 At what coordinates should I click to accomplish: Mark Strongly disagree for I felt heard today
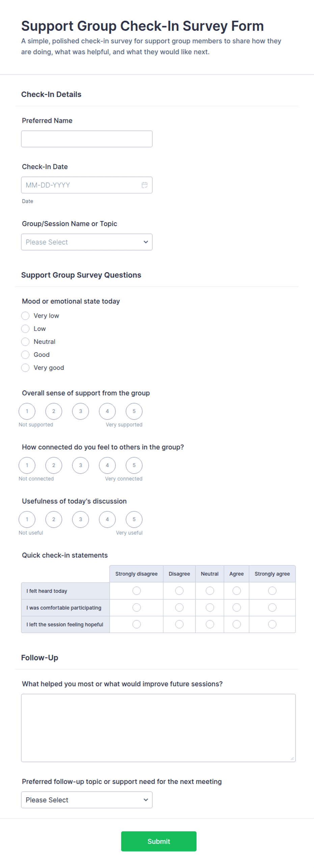tap(136, 591)
